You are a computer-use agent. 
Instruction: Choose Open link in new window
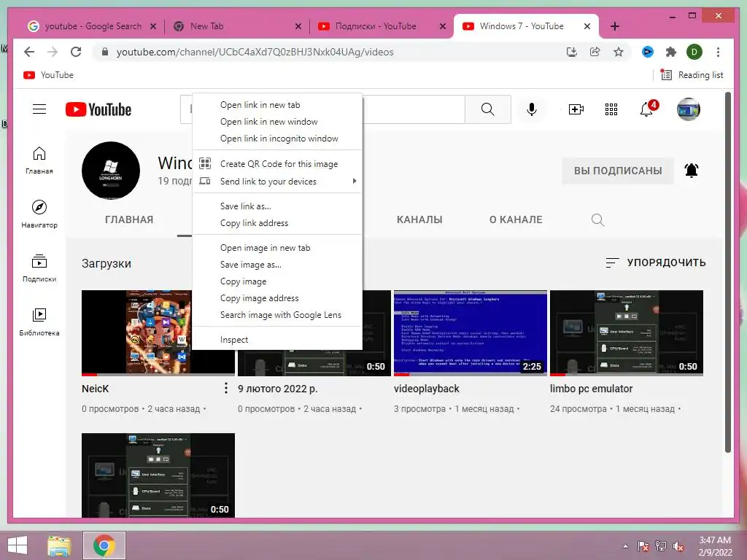277,122
